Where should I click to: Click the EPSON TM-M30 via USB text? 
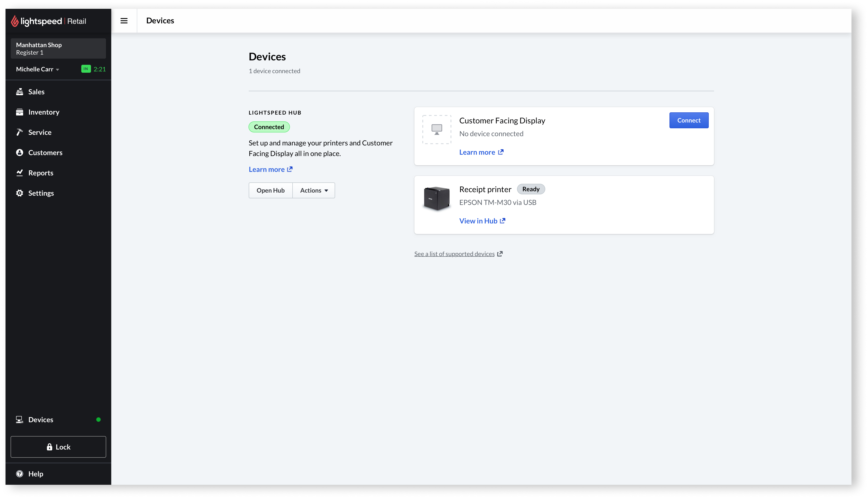pos(498,203)
